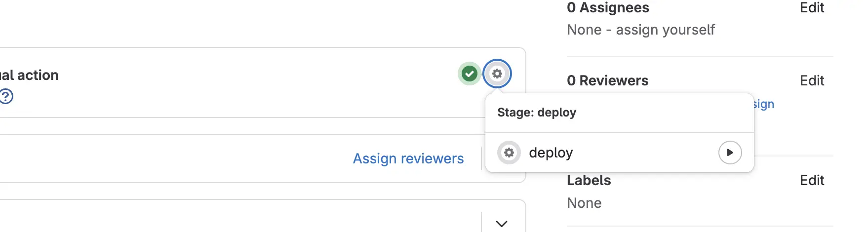Click the Labels heading in sidebar
The width and height of the screenshot is (868, 232).
point(589,180)
